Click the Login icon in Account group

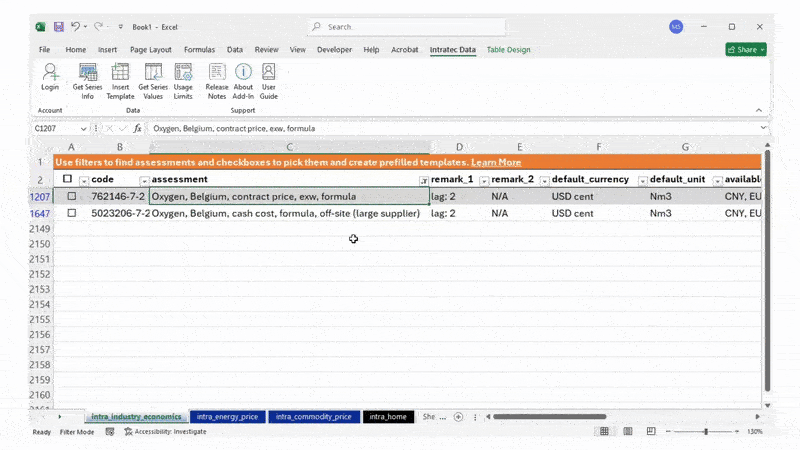coord(50,77)
